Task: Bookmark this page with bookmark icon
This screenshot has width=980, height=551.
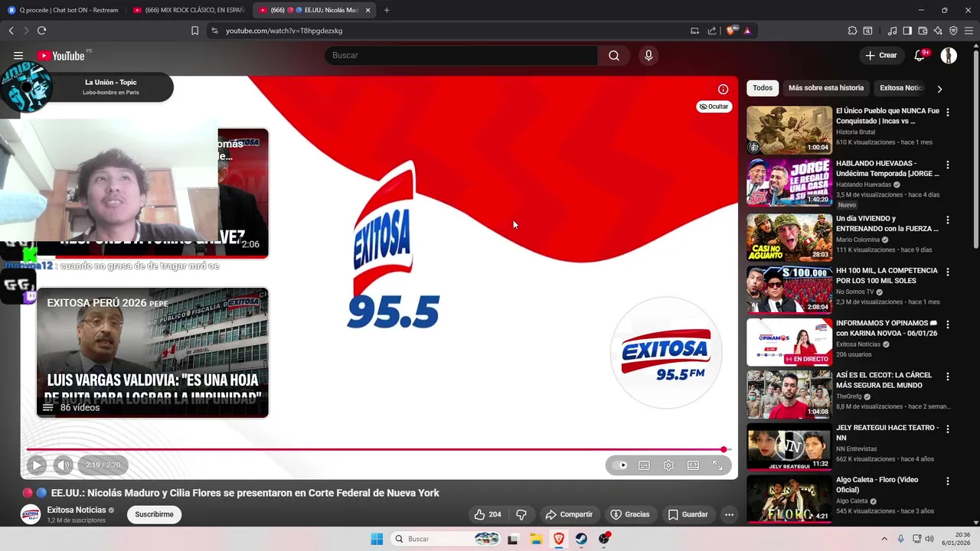Action: pyautogui.click(x=194, y=31)
